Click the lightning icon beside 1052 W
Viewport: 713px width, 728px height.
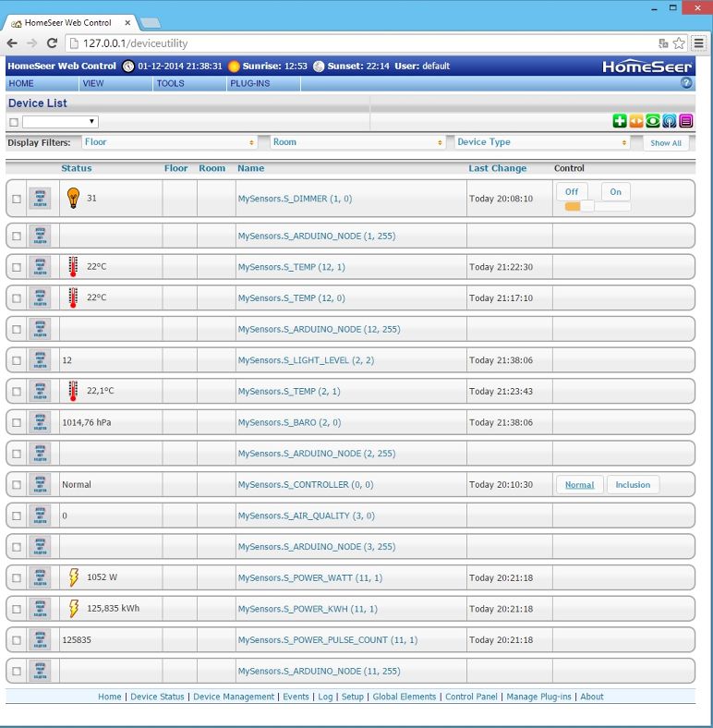pyautogui.click(x=73, y=577)
